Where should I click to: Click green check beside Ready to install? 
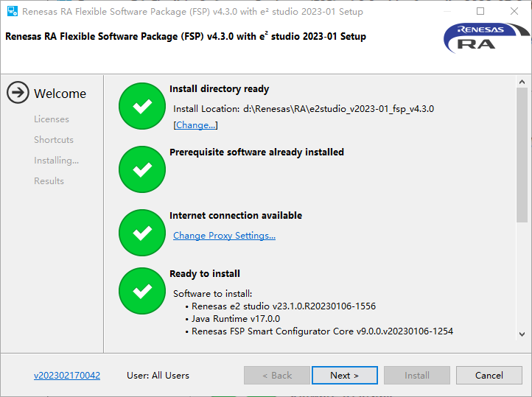142,291
